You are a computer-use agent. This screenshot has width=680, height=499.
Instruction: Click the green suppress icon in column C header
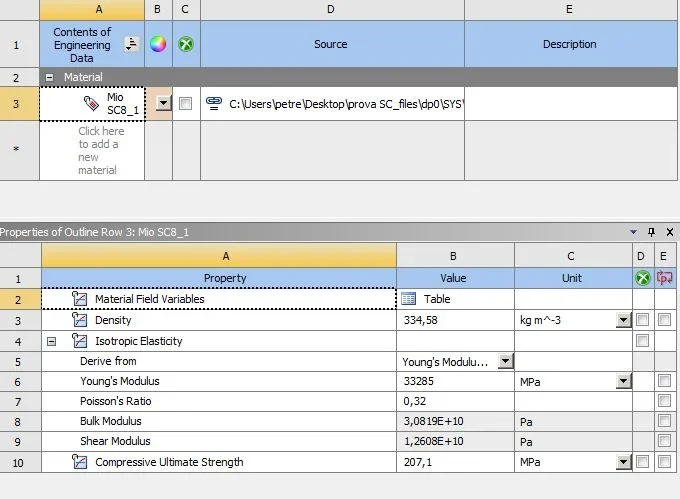click(186, 44)
